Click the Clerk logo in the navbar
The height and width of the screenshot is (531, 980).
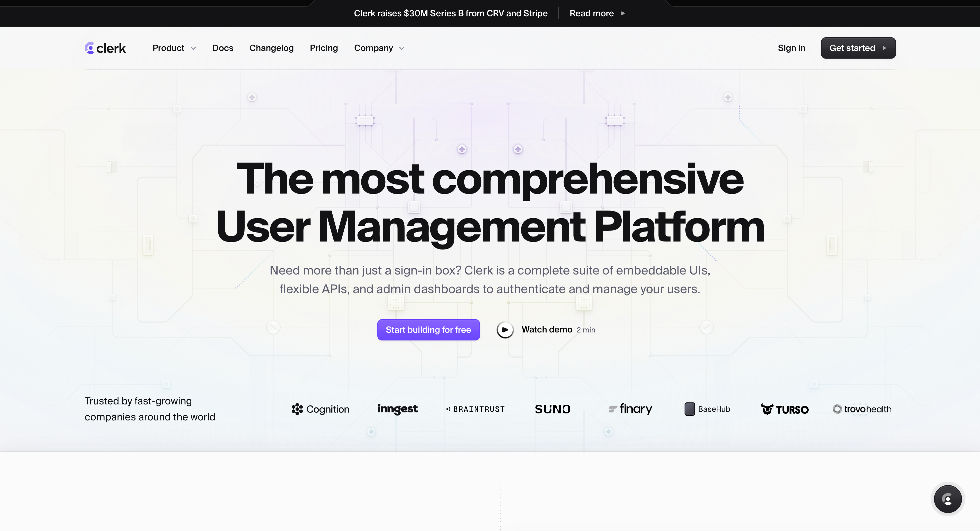click(x=105, y=48)
